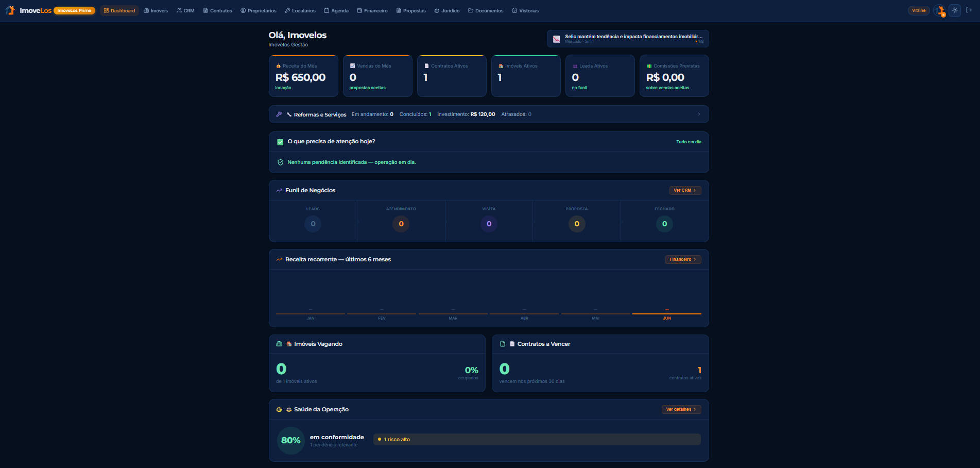Click the Proposta funnel stage counter
This screenshot has width=980, height=468.
(577, 224)
